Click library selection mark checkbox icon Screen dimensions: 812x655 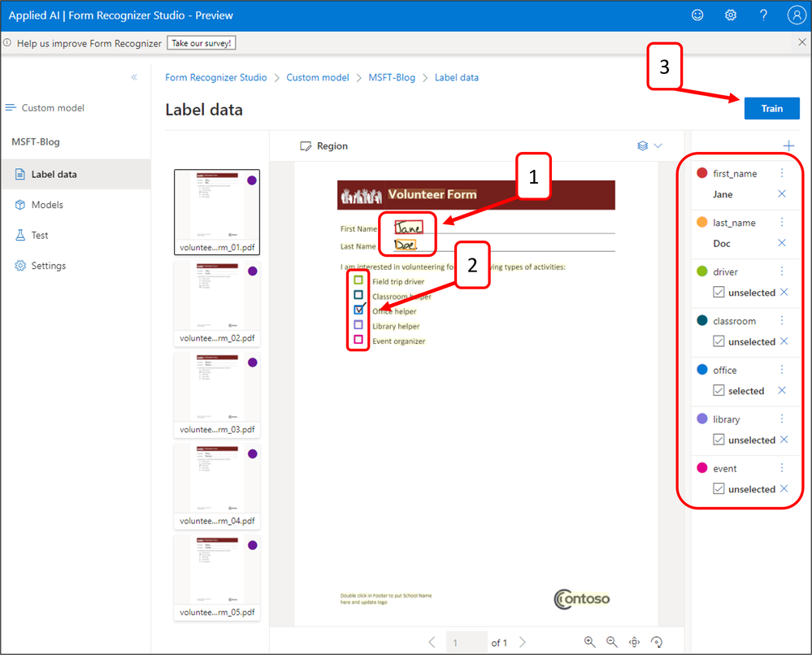(719, 440)
